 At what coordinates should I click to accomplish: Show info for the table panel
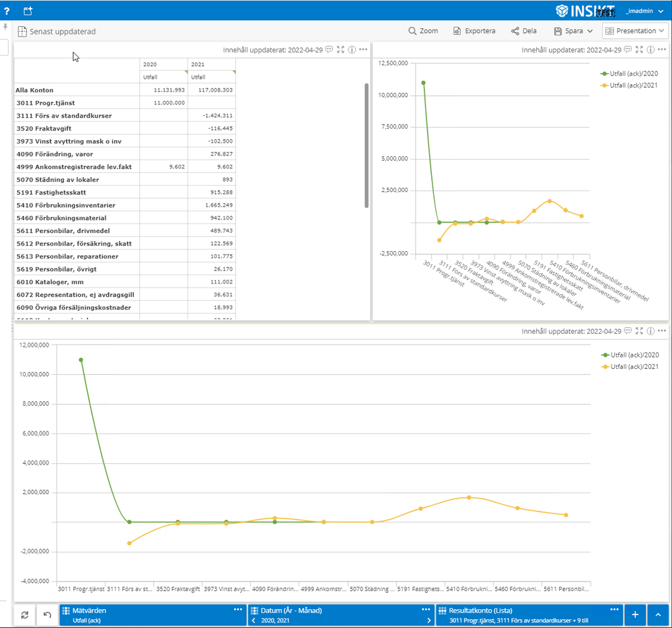[x=352, y=50]
